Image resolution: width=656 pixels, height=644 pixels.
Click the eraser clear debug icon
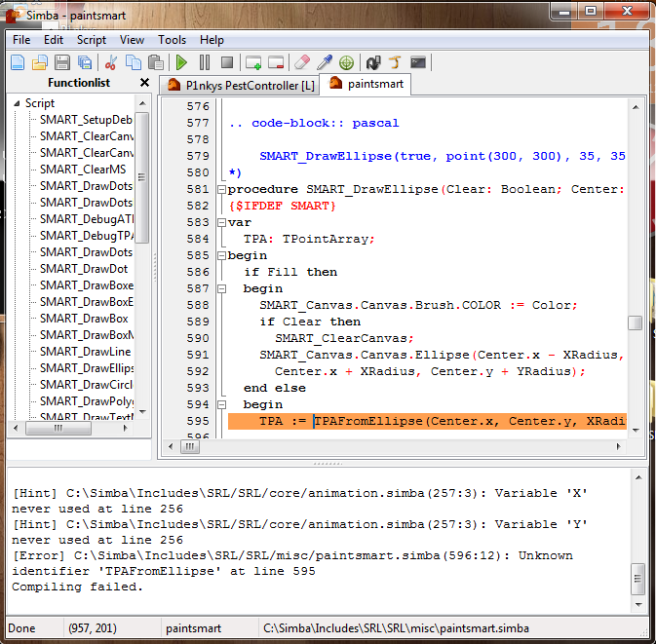coord(301,62)
